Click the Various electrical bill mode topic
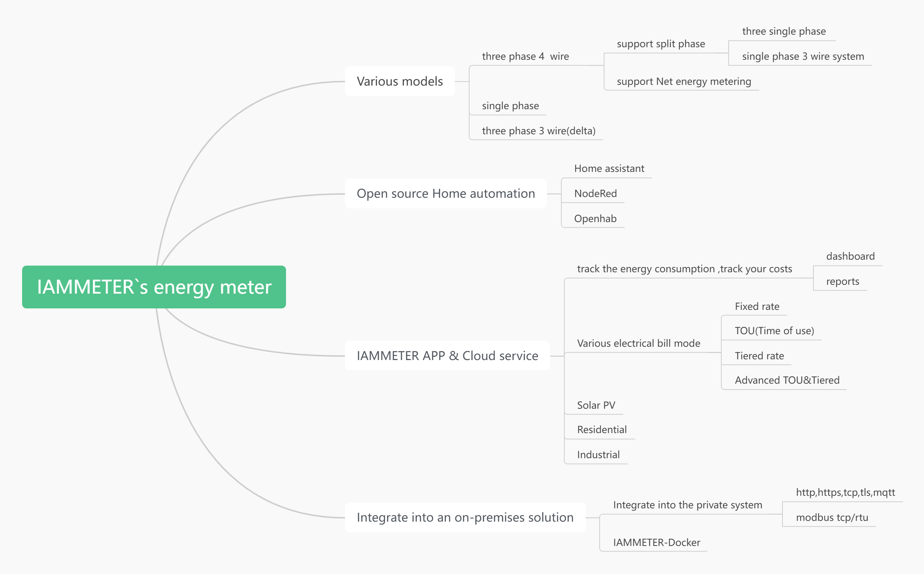The image size is (924, 574). point(638,343)
